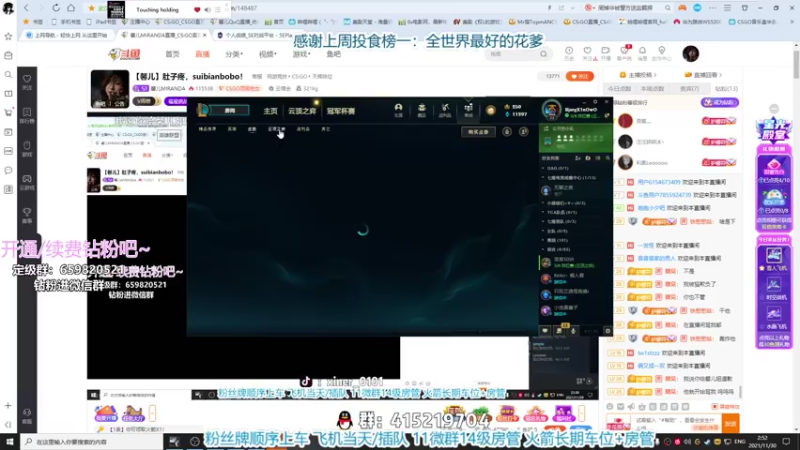This screenshot has width=800, height=450.
Task: Close the MIRANDA live stream browser tab
Action: tap(205, 35)
